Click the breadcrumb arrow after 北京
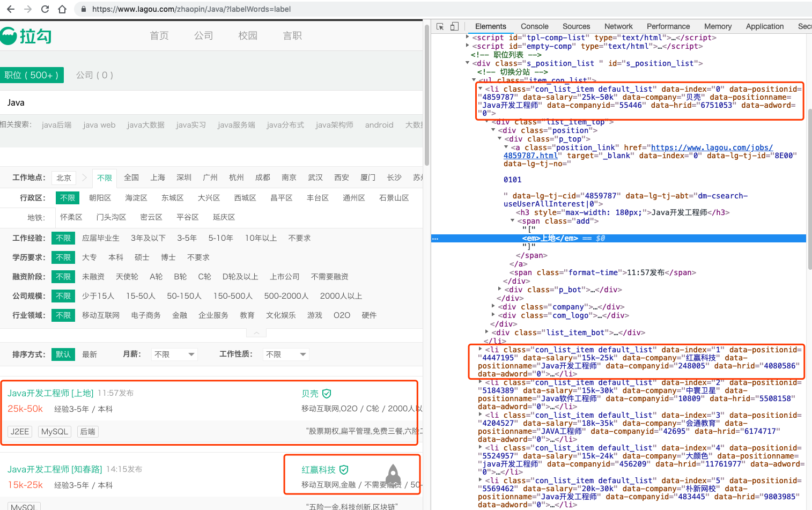This screenshot has width=812, height=510. coord(84,178)
